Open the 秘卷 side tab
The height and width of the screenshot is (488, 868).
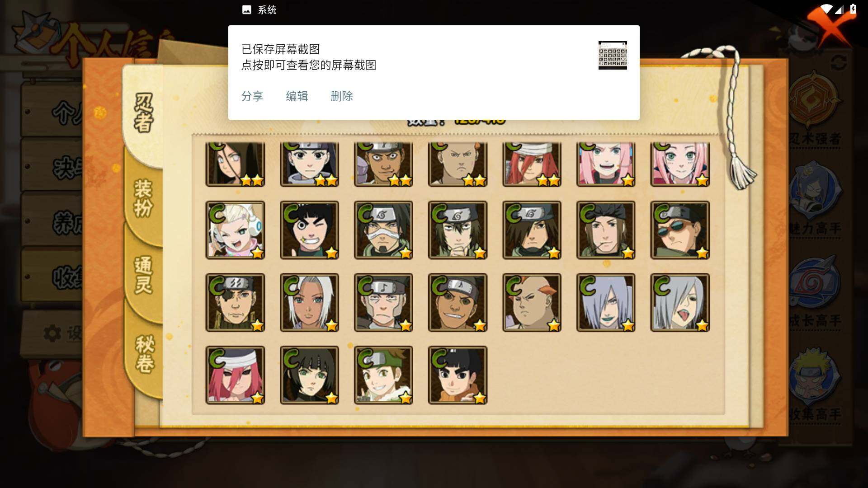coord(145,354)
